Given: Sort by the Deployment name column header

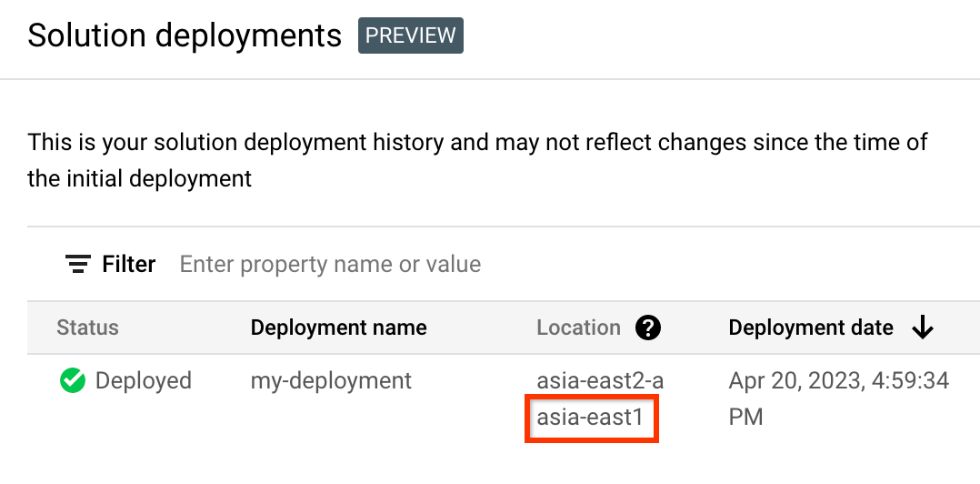Looking at the screenshot, I should (338, 328).
